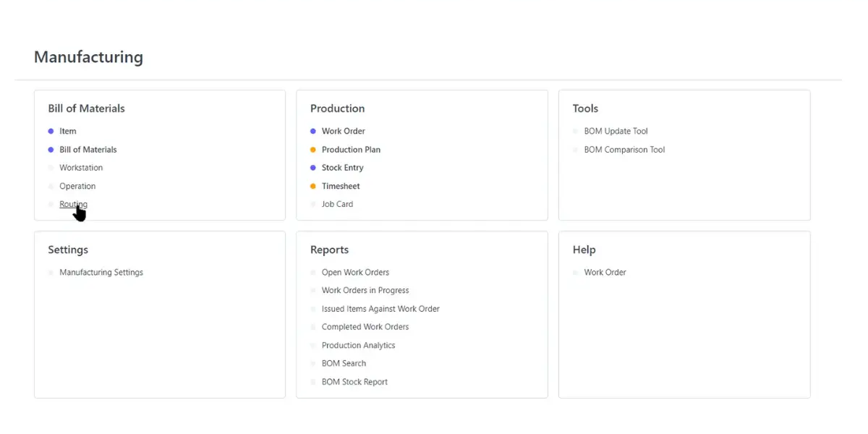Open the Operation link
The height and width of the screenshot is (434, 868).
coord(77,186)
